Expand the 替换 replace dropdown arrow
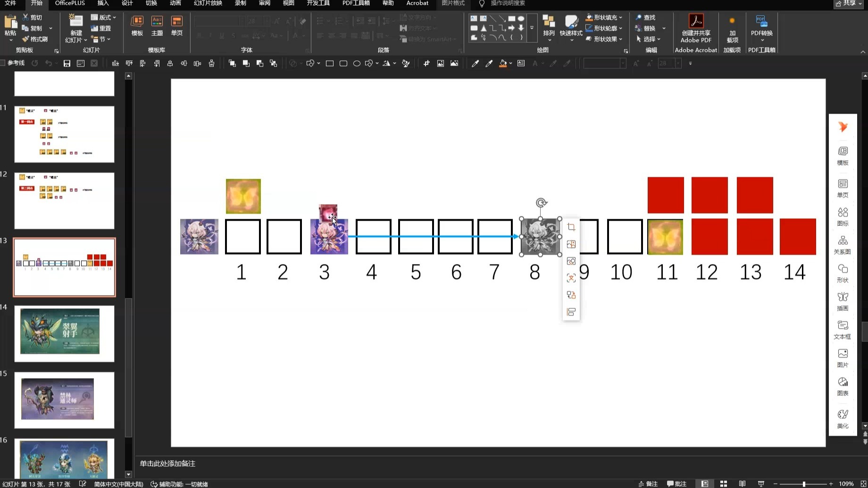The width and height of the screenshot is (868, 488). click(x=664, y=28)
